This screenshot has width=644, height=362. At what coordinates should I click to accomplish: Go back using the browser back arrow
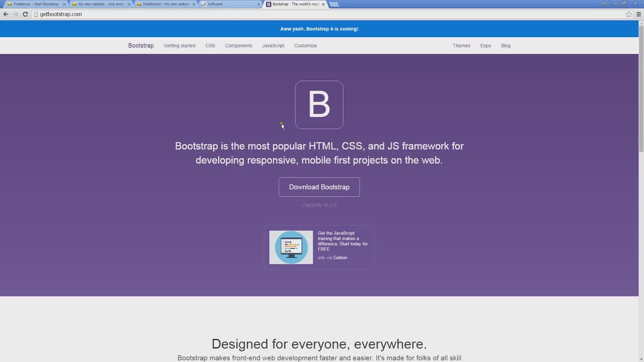coord(6,14)
